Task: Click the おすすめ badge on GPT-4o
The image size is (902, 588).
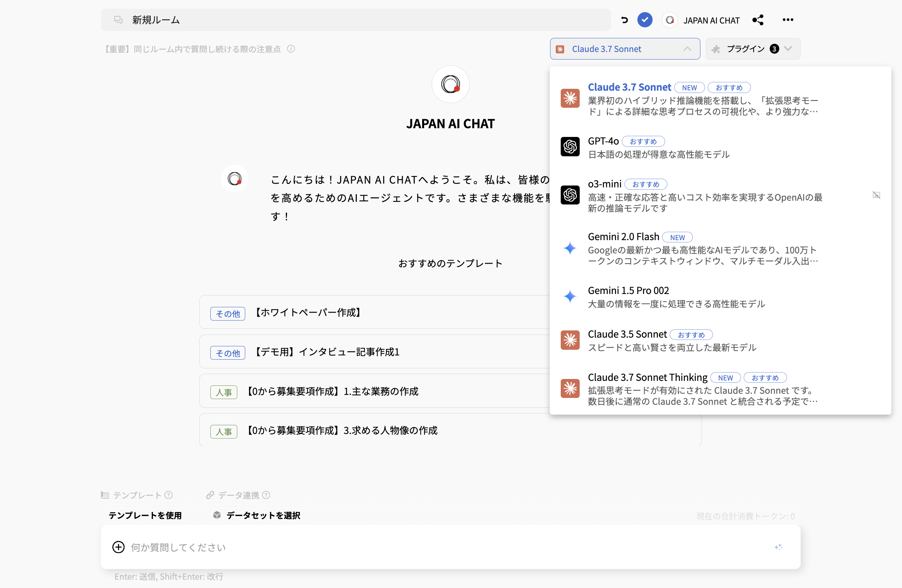Action: tap(643, 141)
